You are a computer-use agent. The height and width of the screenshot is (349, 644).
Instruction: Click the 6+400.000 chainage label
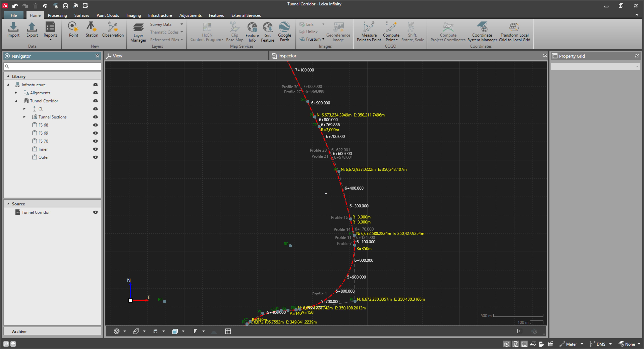[354, 188]
